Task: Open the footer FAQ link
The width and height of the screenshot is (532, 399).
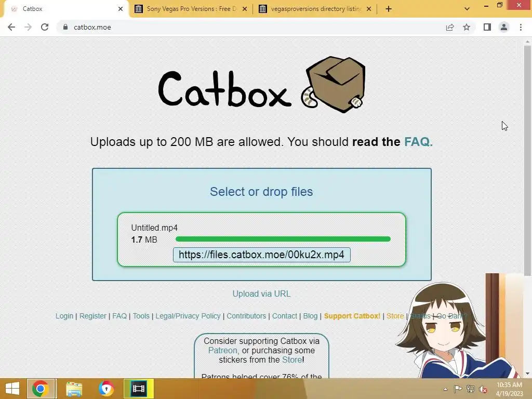Action: [119, 316]
